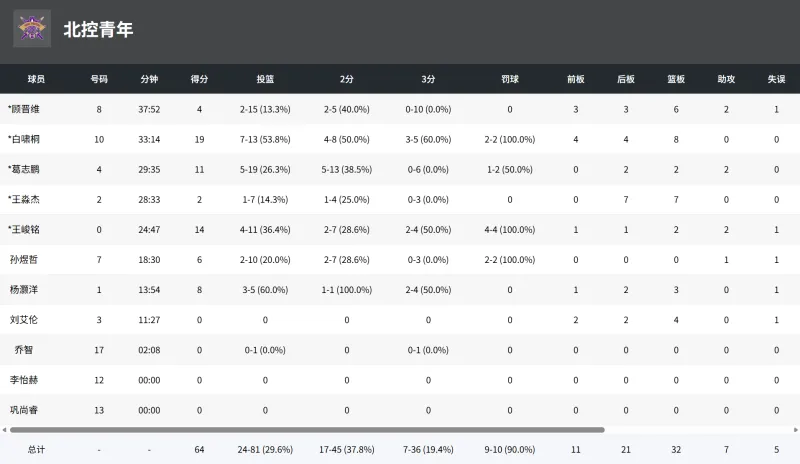This screenshot has width=800, height=464.
Task: Click the 助攻 column header
Action: click(x=726, y=79)
